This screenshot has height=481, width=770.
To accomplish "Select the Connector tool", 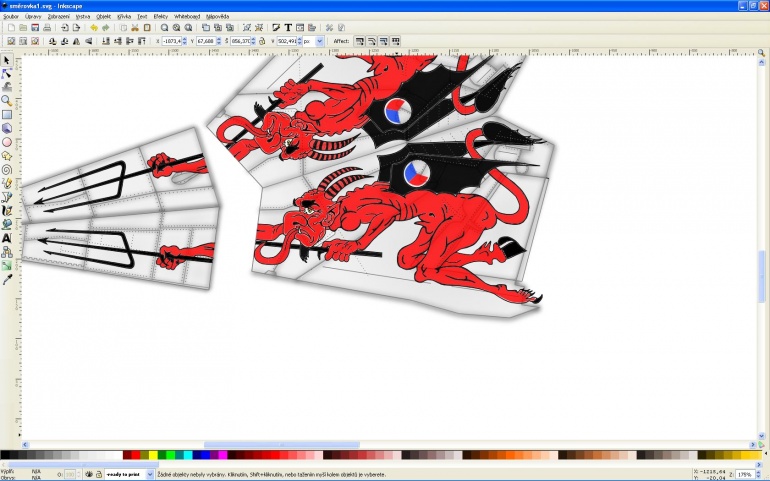I will pyautogui.click(x=6, y=252).
